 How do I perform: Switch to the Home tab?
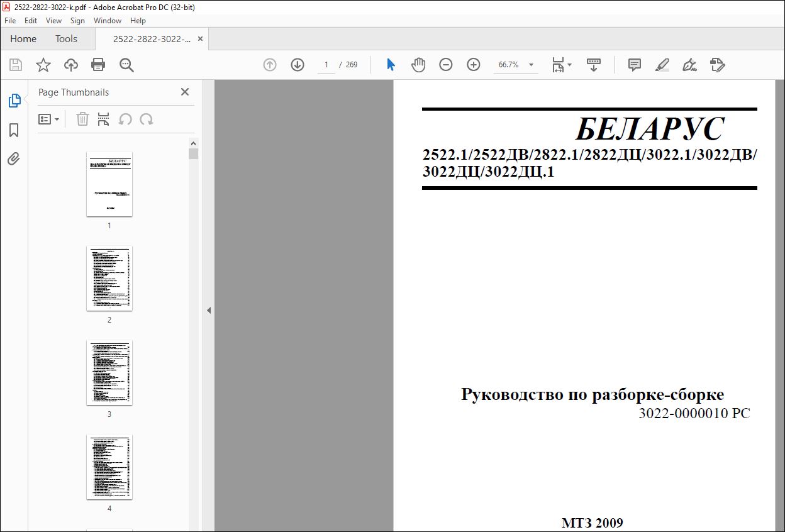tap(23, 39)
